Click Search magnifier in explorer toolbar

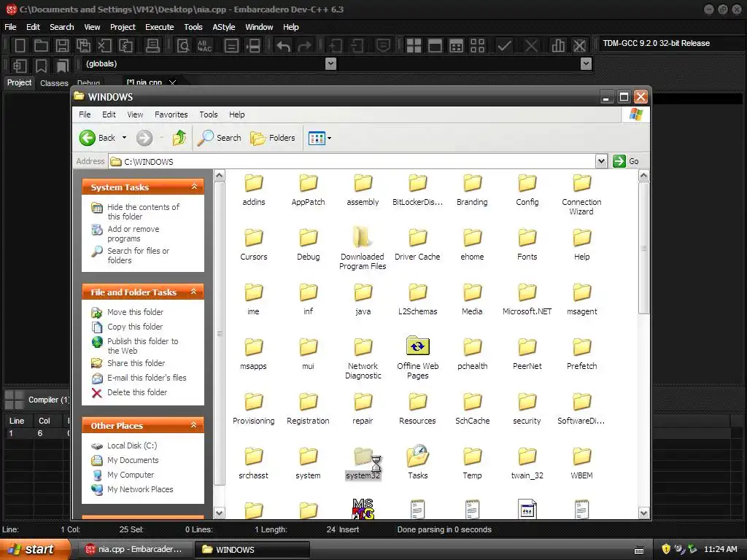220,138
